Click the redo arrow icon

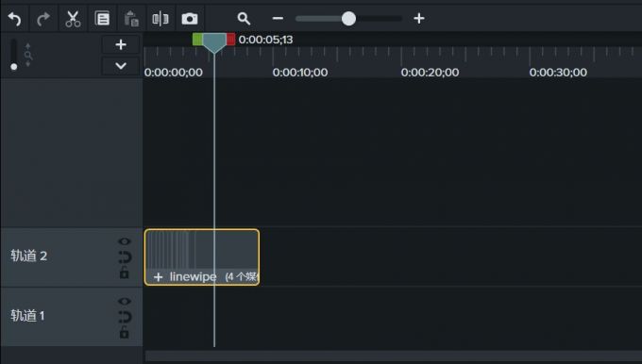click(43, 19)
